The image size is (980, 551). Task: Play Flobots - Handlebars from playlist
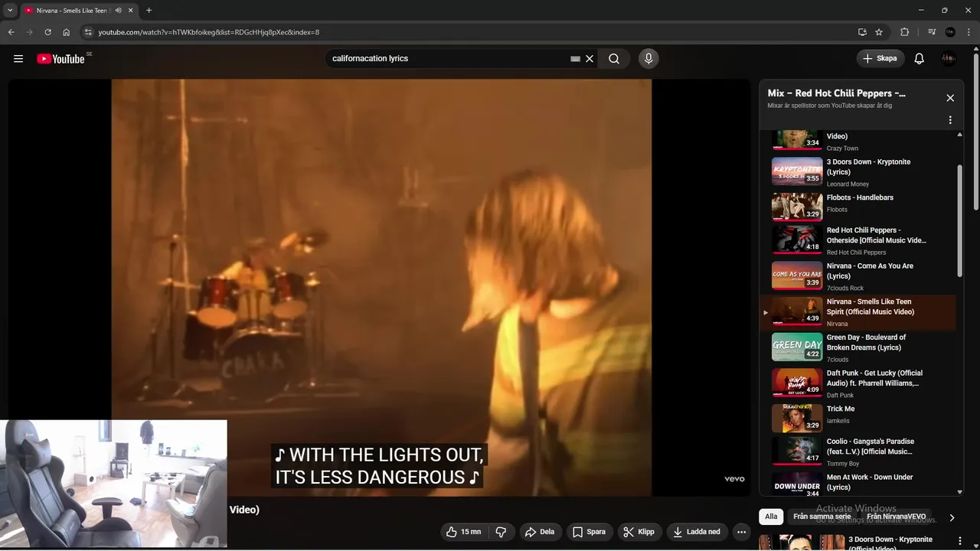(x=857, y=206)
